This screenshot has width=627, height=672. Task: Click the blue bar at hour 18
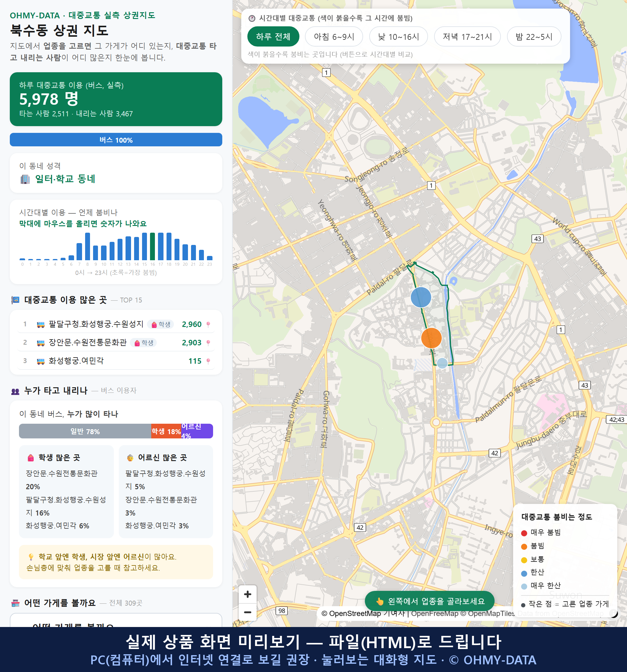pyautogui.click(x=169, y=246)
